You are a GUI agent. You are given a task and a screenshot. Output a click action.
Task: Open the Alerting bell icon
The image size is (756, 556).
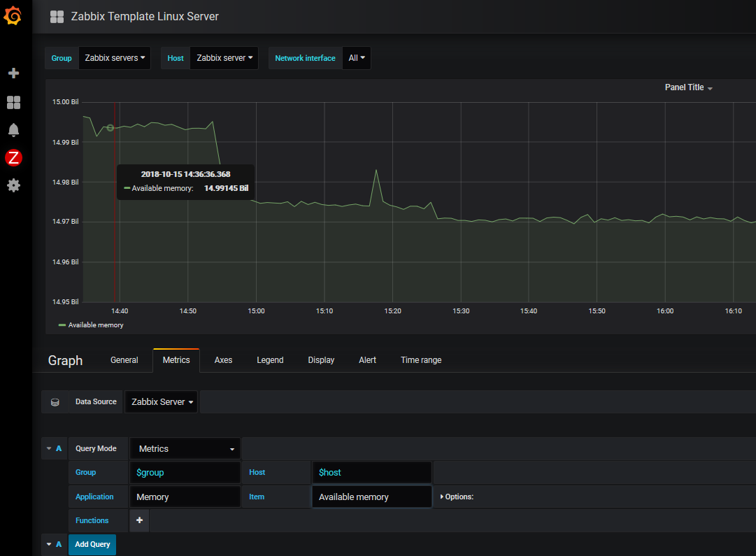coord(13,129)
